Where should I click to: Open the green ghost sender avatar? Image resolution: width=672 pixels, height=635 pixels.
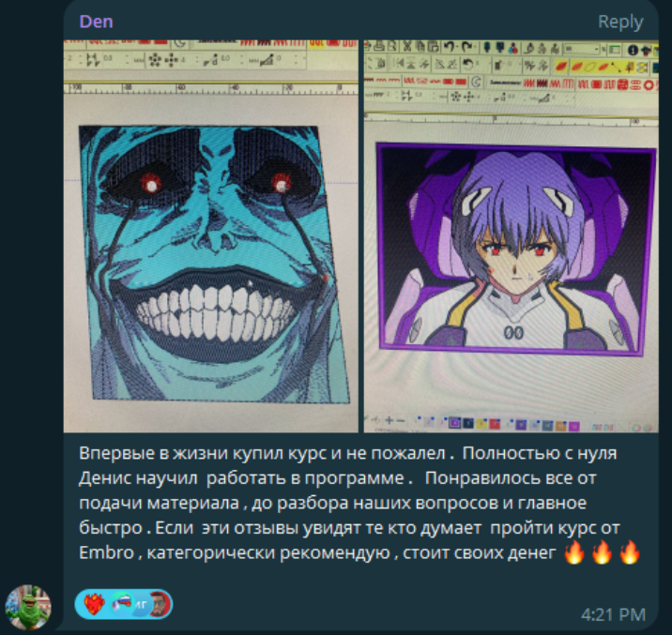[x=28, y=607]
